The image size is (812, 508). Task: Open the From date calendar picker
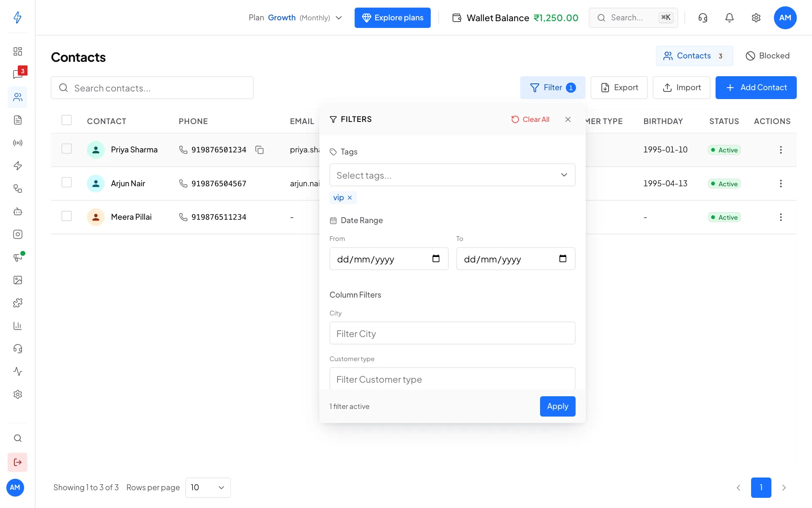pos(436,259)
